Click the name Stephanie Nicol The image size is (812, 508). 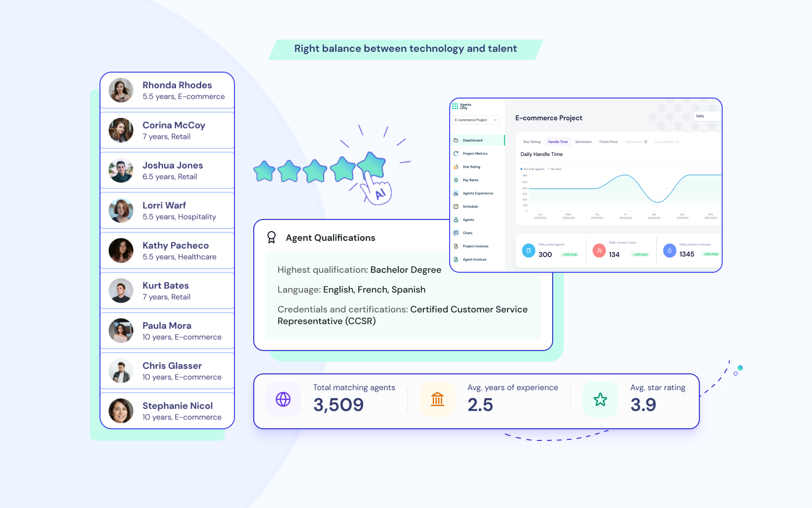[x=178, y=406]
